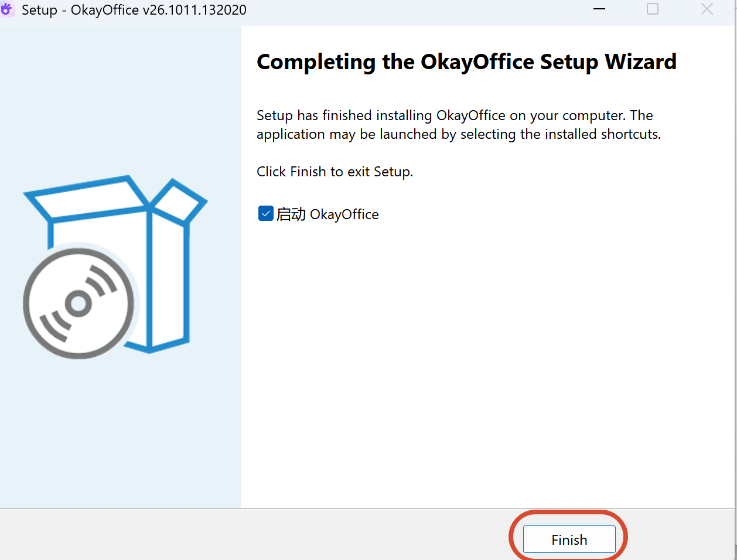Viewport: 737px width, 560px height.
Task: Click the Finish button
Action: (569, 539)
